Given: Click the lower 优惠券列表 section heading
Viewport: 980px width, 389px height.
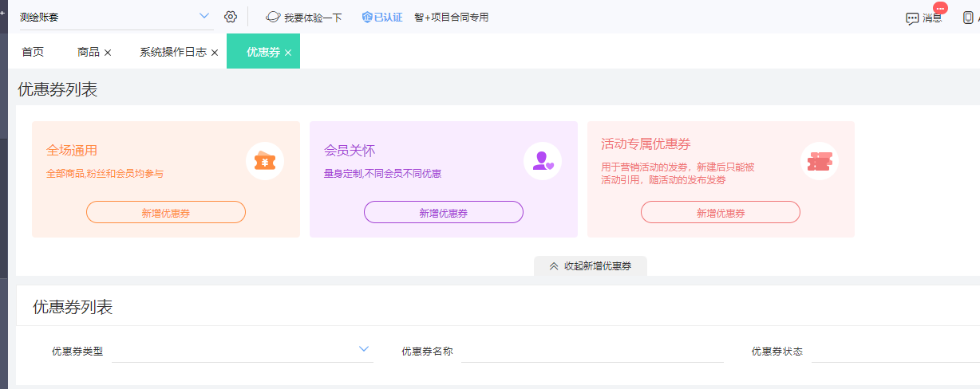Looking at the screenshot, I should pyautogui.click(x=73, y=307).
